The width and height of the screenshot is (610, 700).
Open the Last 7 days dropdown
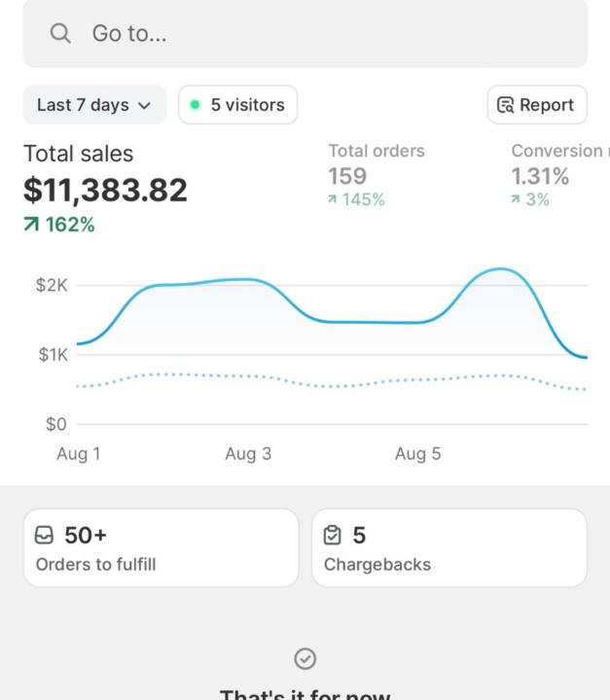pos(93,105)
